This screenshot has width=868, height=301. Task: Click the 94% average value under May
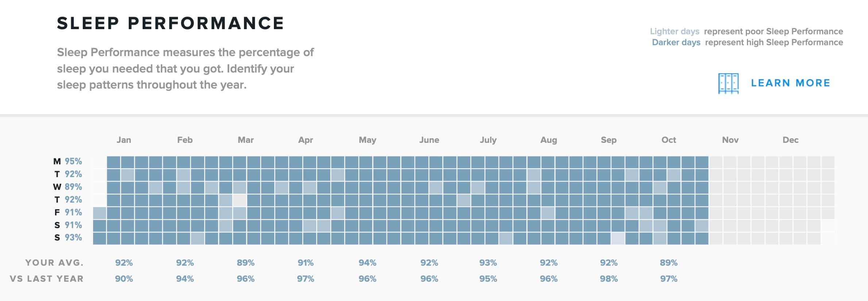[368, 262]
